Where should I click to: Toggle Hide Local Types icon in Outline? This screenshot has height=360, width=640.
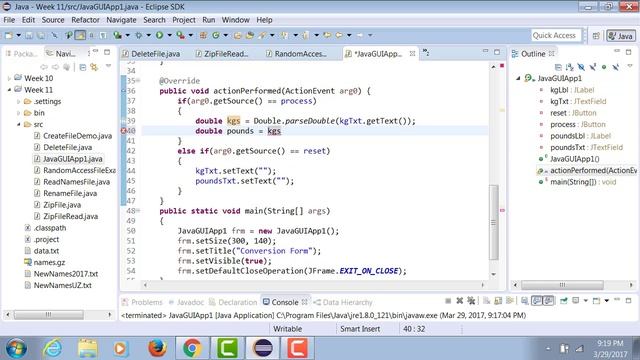(616, 67)
